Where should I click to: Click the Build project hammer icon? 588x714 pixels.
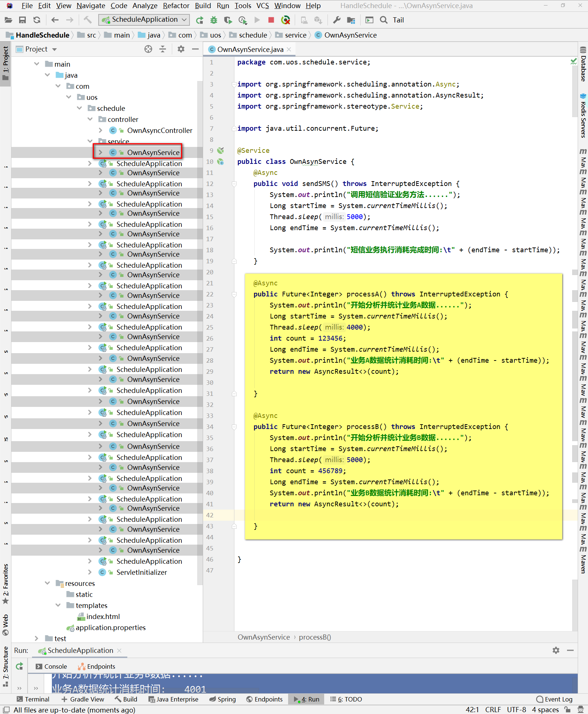(88, 20)
